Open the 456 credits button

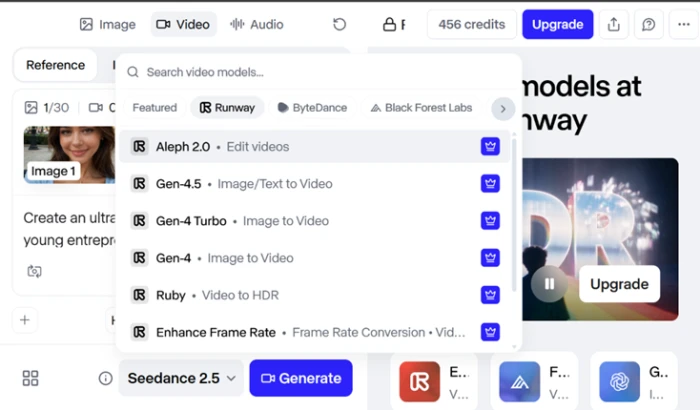pos(471,24)
